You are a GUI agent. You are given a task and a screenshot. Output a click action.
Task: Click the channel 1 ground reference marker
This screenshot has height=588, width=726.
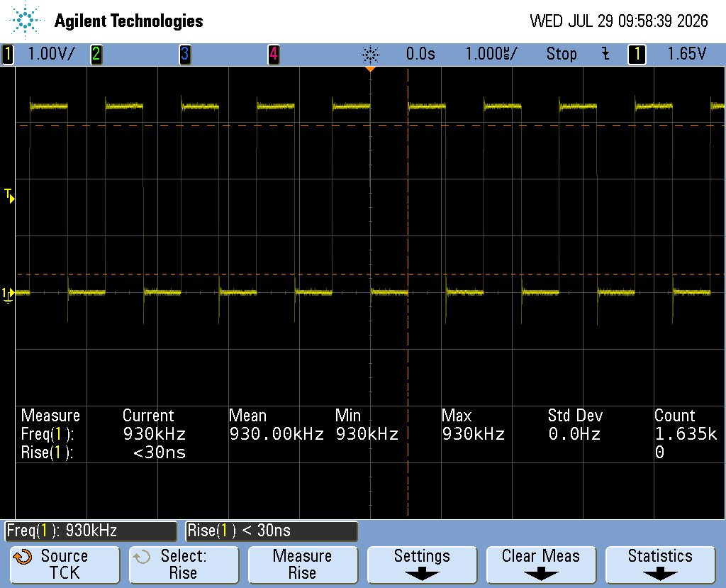(x=8, y=294)
